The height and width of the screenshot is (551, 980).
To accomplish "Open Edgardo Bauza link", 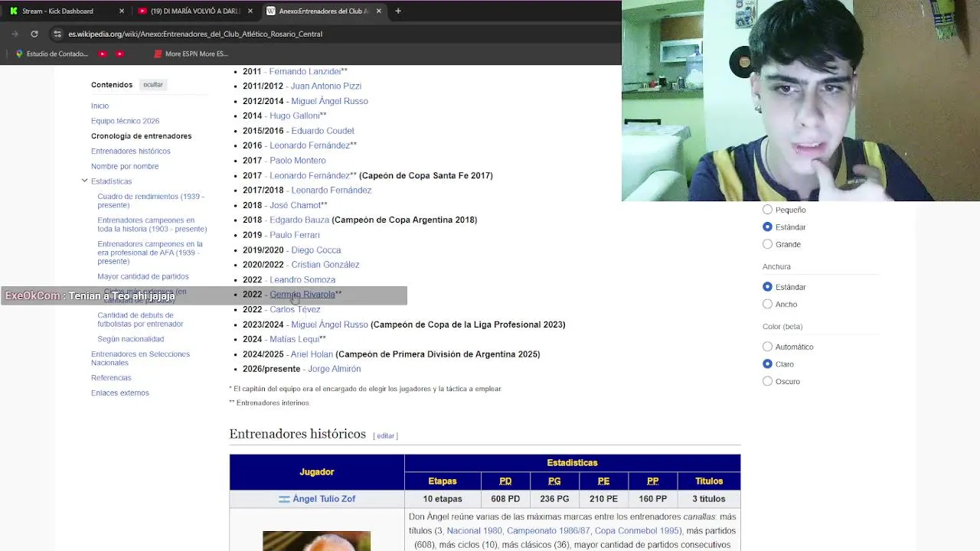I will coord(299,220).
